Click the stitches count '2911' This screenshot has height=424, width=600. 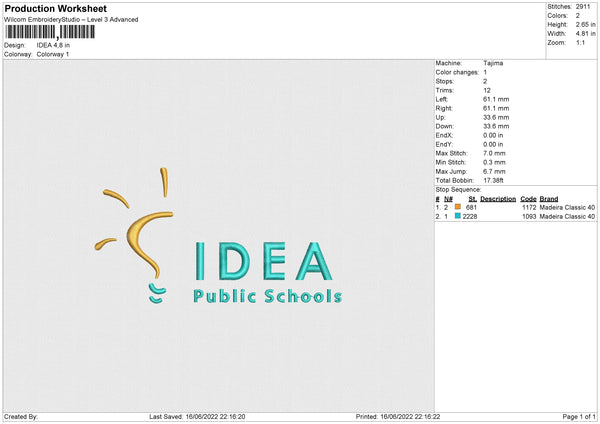(x=584, y=7)
